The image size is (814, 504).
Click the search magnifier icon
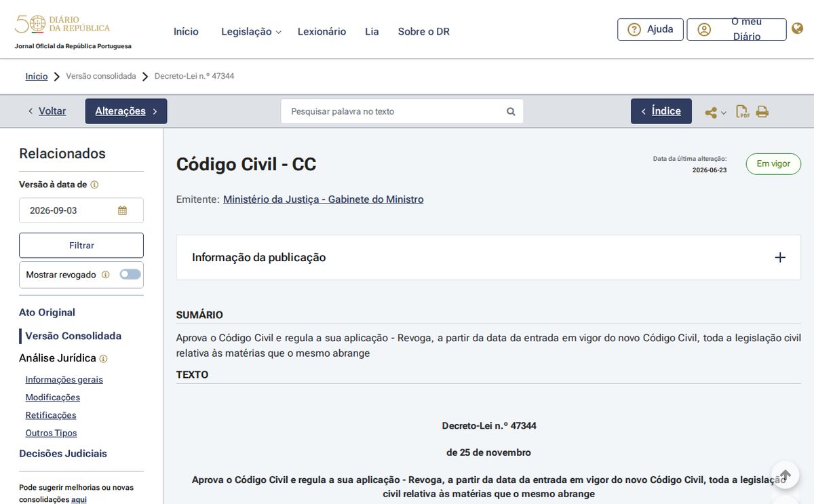pyautogui.click(x=511, y=111)
